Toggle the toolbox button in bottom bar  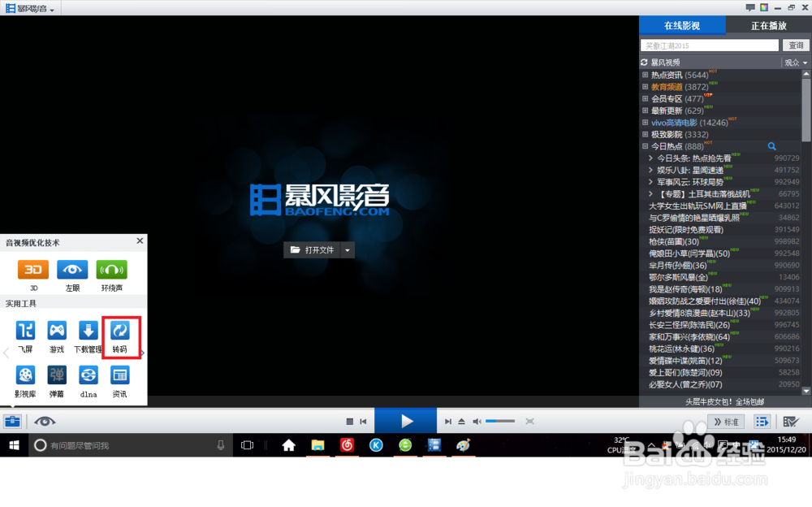tap(12, 422)
